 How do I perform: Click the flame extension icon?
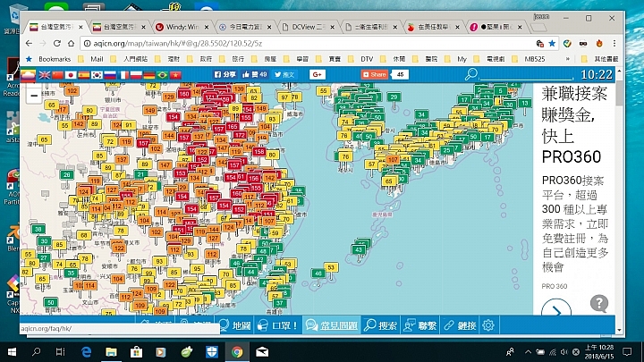599,43
